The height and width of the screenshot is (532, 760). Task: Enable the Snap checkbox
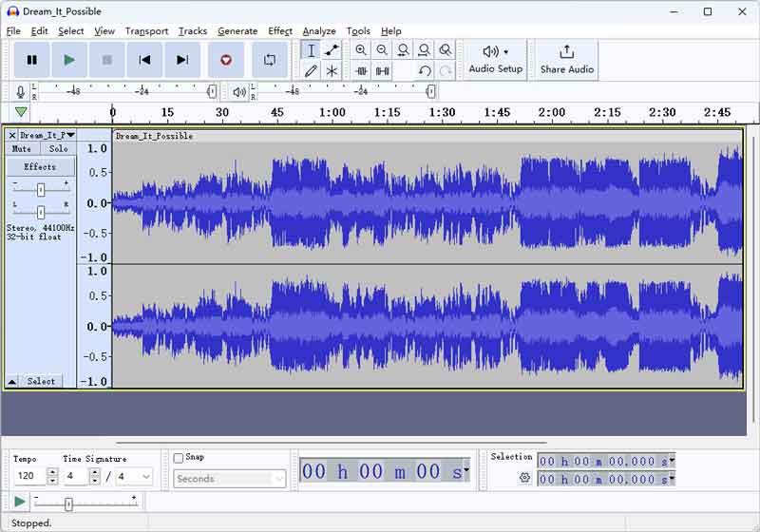[179, 458]
